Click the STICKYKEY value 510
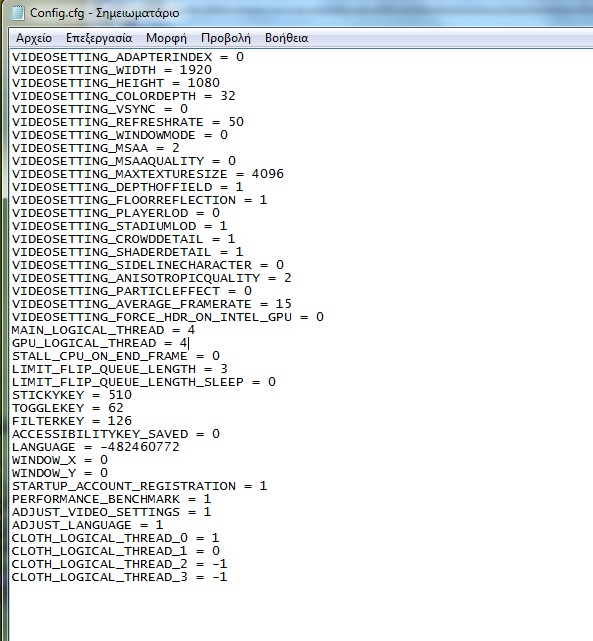The height and width of the screenshot is (641, 593). tap(120, 395)
